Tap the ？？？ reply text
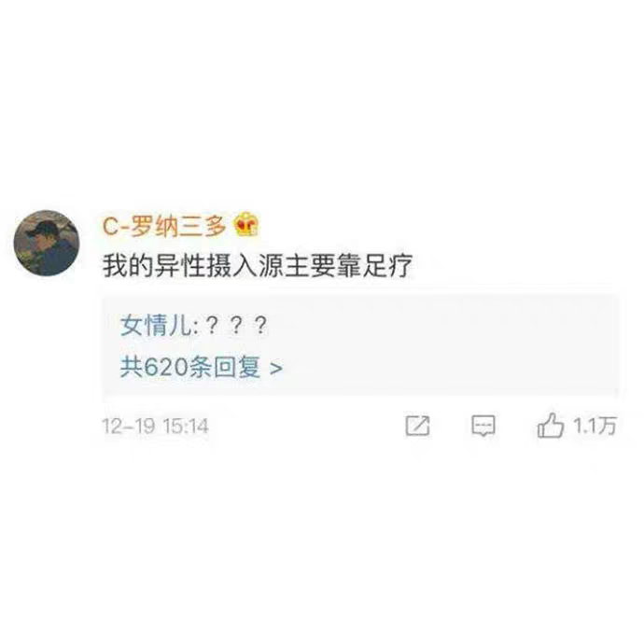 (236, 326)
